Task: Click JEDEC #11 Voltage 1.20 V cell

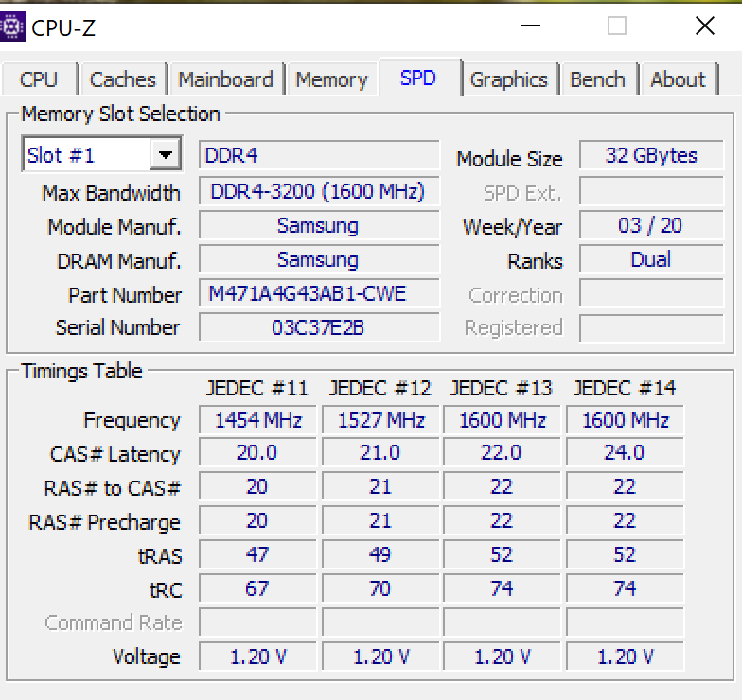Action: pos(257,656)
